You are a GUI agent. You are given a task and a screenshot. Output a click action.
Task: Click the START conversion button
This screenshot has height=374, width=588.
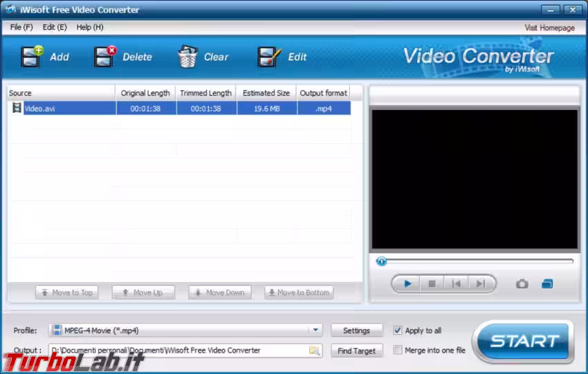coord(524,341)
